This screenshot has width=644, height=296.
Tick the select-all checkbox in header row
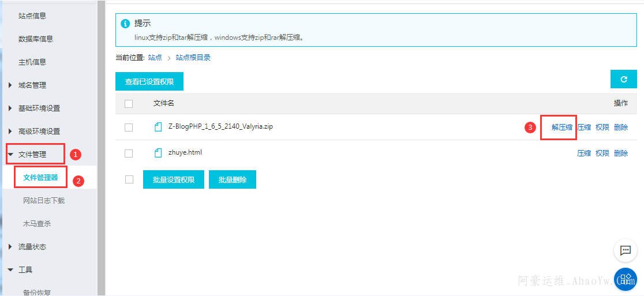(129, 104)
